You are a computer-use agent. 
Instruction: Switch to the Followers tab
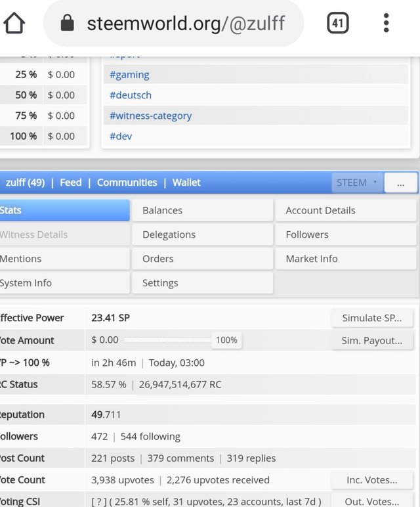[346, 234]
